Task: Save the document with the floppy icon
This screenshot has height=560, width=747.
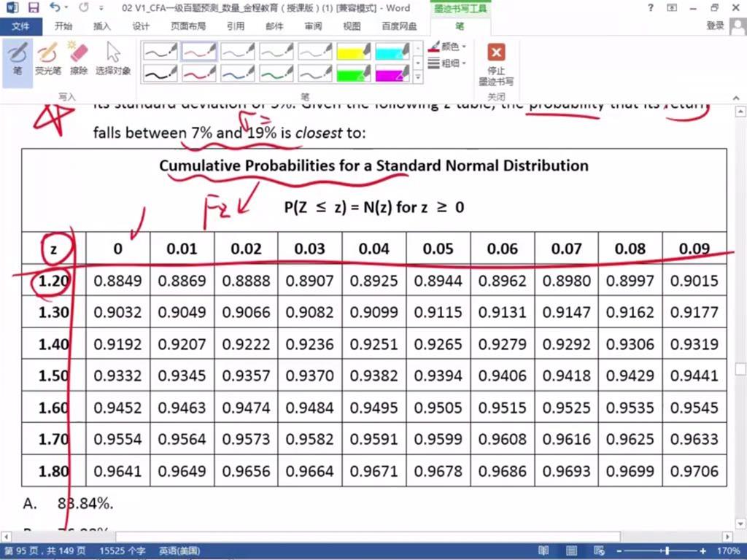Action: pyautogui.click(x=34, y=7)
